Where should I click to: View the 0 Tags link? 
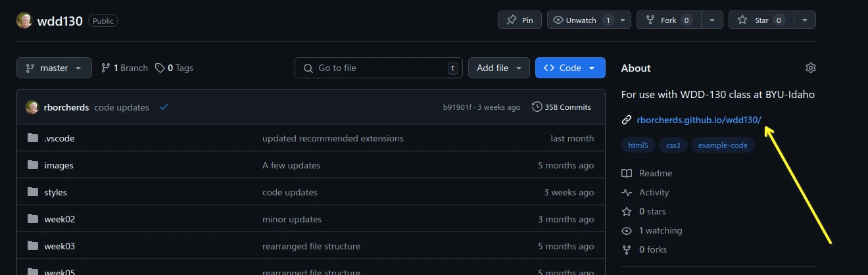[174, 68]
